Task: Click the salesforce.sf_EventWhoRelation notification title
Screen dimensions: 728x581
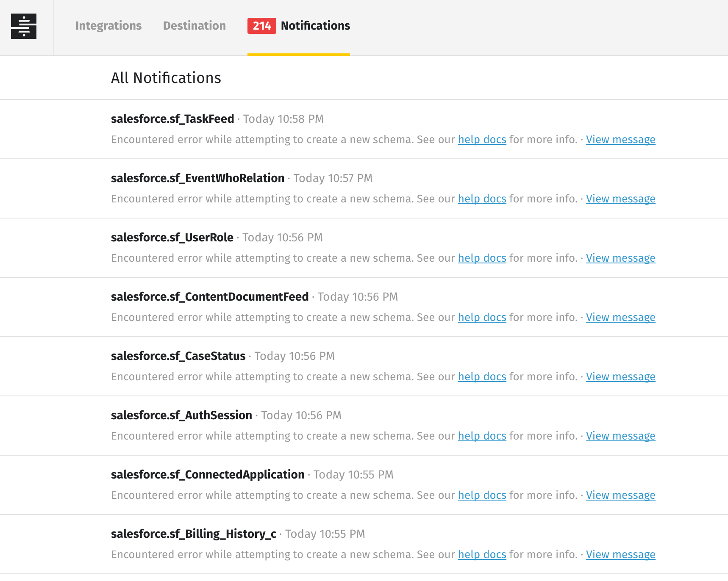Action: [197, 178]
